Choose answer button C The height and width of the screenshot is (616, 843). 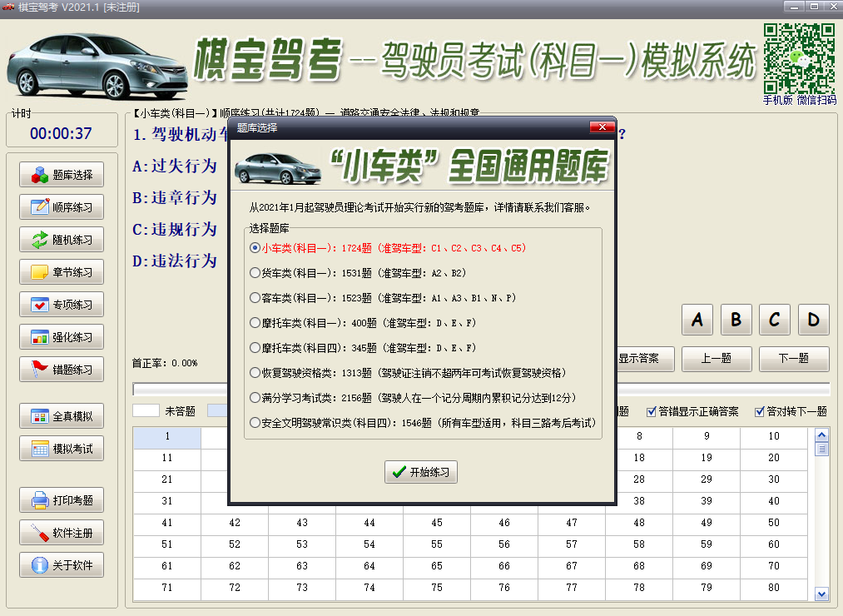775,320
